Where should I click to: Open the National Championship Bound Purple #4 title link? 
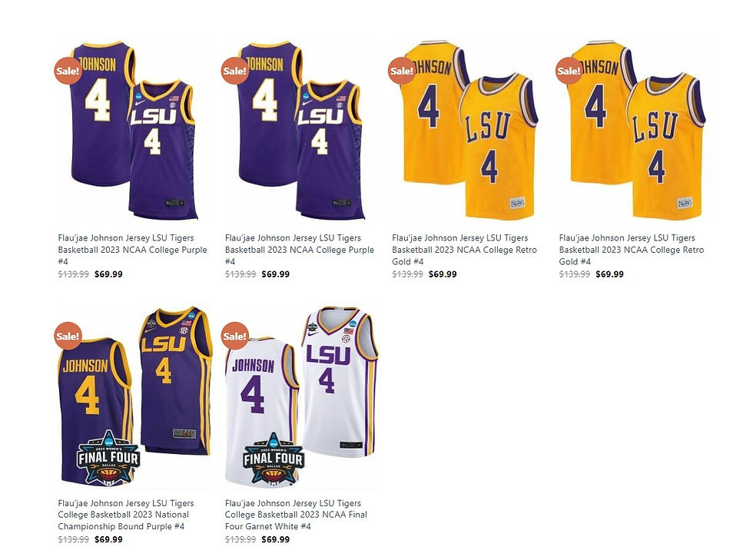pos(126,515)
